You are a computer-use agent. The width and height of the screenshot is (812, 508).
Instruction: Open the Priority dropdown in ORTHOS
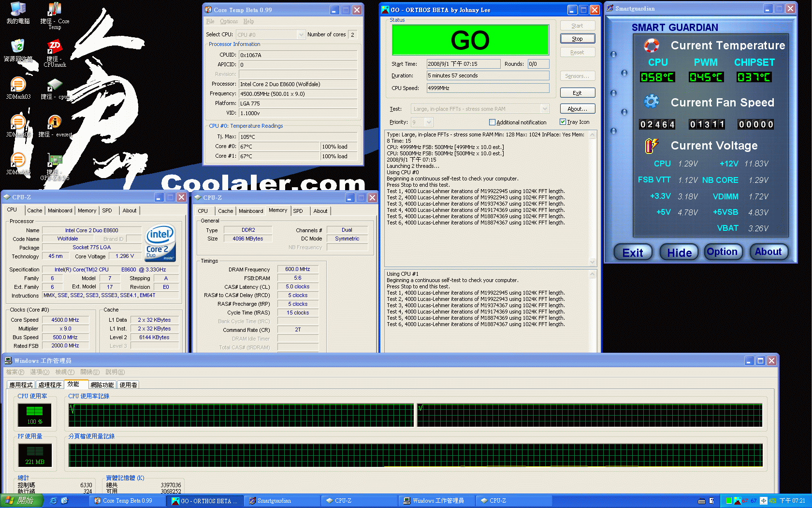[429, 122]
